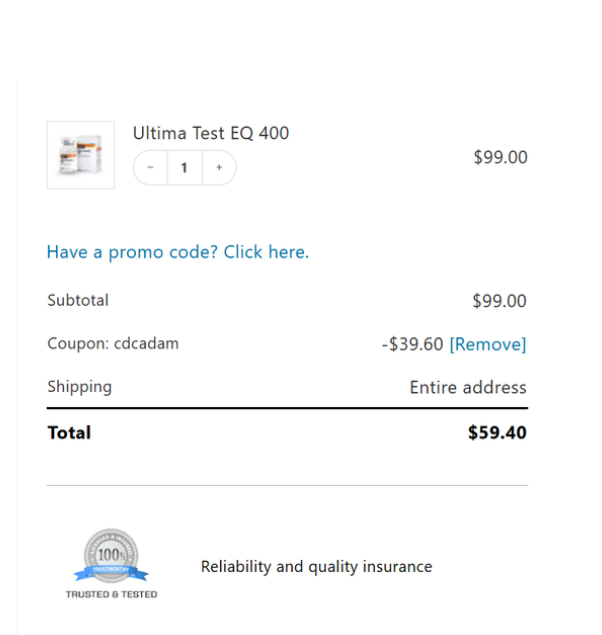Remove the cdcadam coupon
Screen dimensions: 602x635
[487, 344]
